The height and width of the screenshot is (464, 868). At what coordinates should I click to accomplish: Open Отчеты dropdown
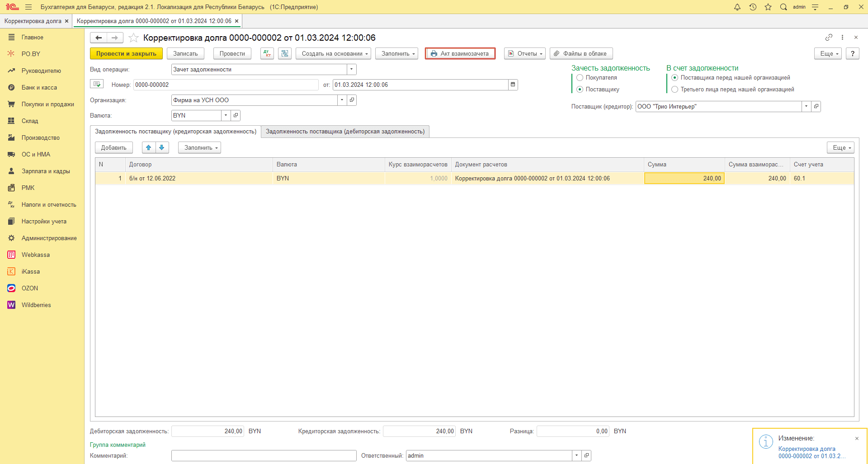(x=525, y=53)
